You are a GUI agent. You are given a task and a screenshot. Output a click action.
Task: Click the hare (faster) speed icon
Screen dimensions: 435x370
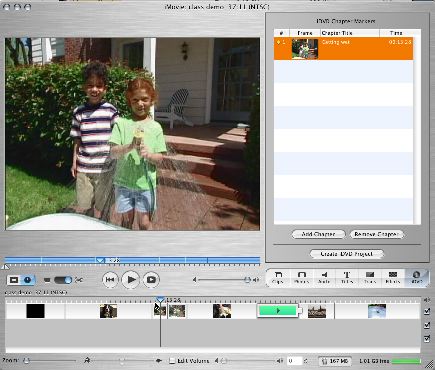pos(87,360)
